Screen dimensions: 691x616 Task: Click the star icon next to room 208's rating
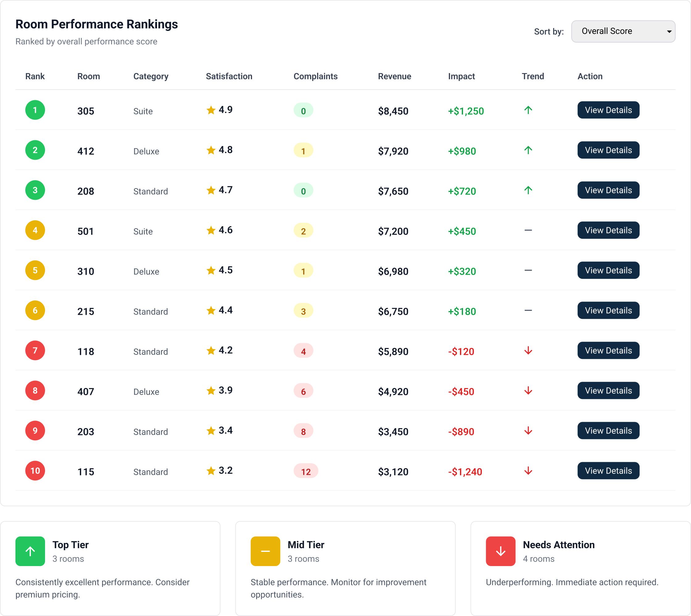(x=211, y=190)
